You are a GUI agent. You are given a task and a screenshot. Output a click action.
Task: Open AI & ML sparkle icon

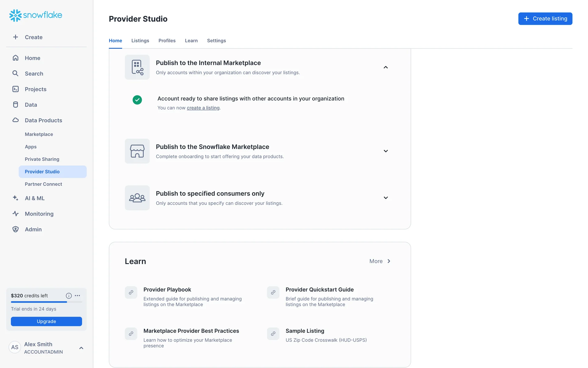[x=15, y=198]
